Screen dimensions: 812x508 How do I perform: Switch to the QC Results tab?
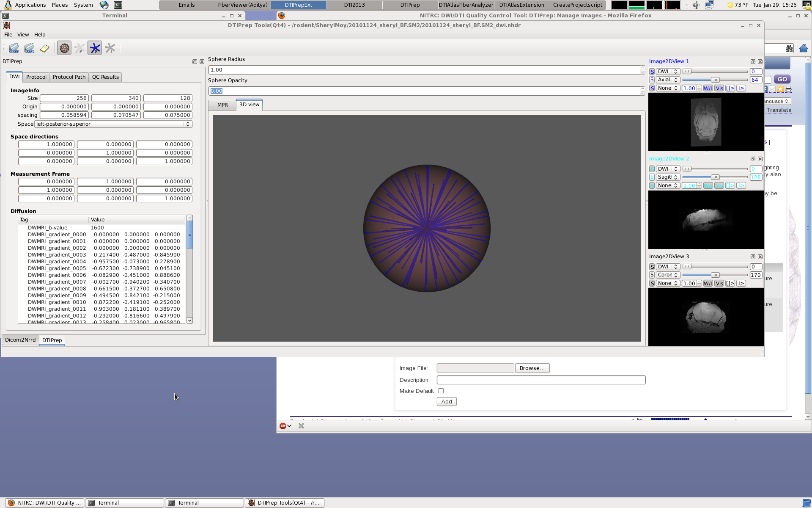click(x=105, y=77)
